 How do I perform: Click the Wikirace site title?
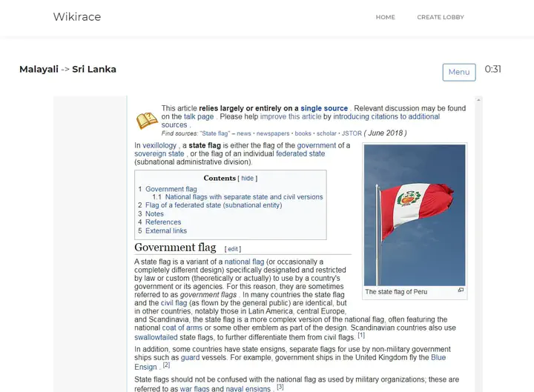76,17
